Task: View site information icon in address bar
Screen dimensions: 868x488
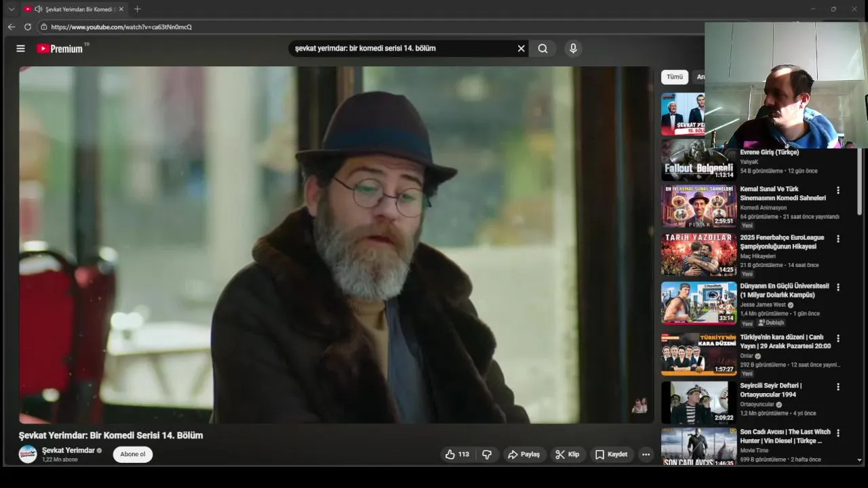Action: [x=43, y=27]
